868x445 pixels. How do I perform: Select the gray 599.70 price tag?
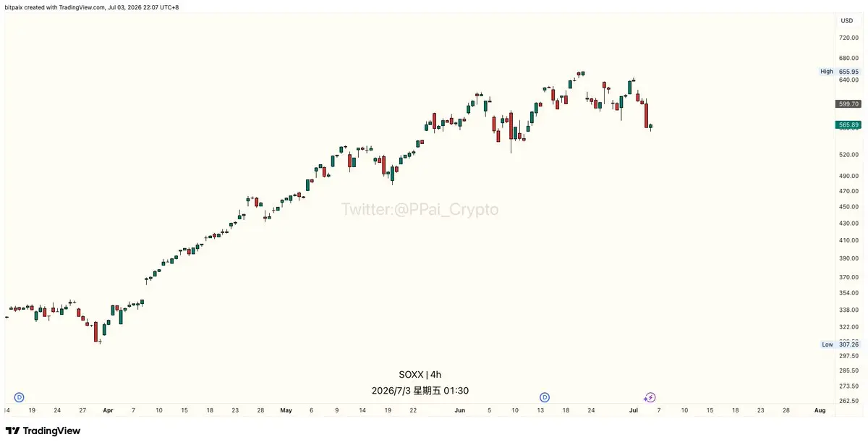tap(848, 104)
